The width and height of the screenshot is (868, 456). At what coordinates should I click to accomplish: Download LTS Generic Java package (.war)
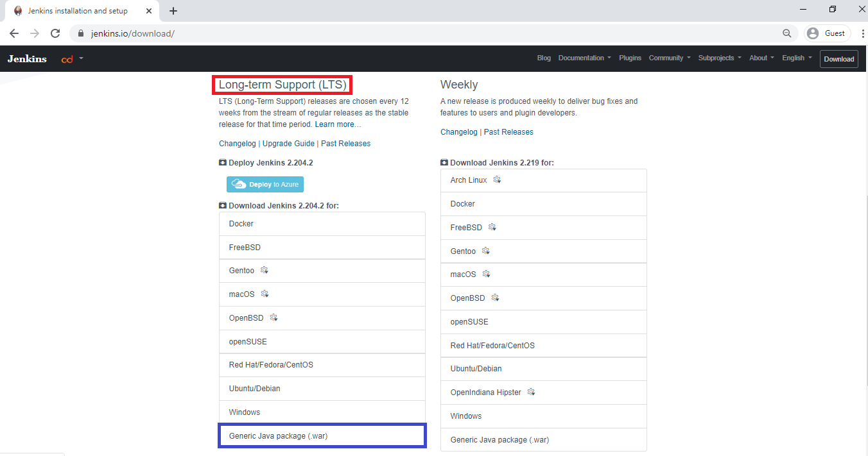coord(322,436)
